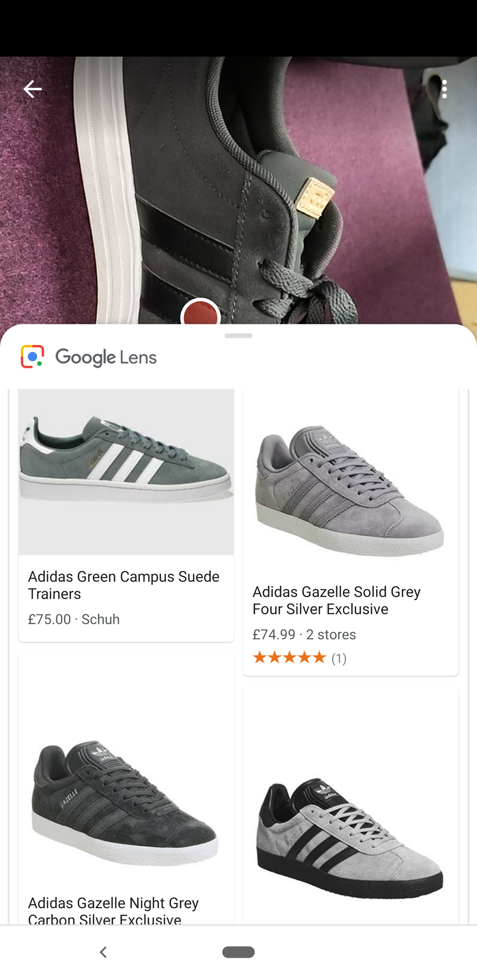
Task: Click "Adidas Green Campus Suede Trainers" title
Action: (x=124, y=585)
